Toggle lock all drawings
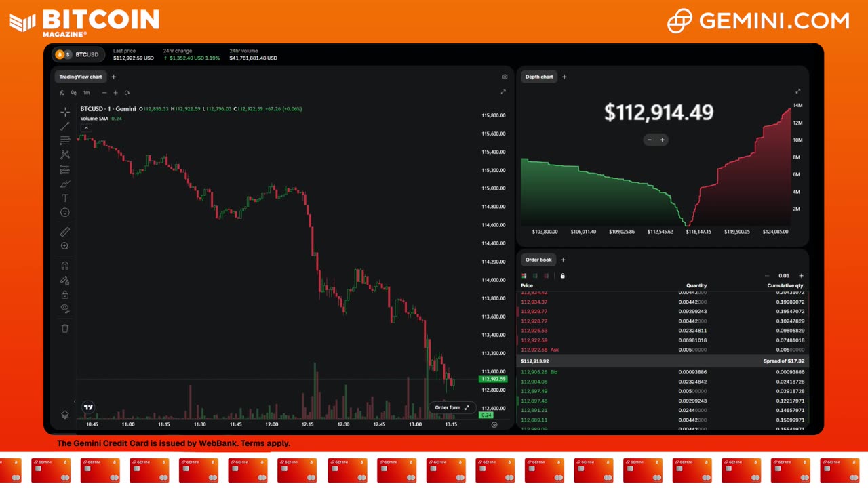This screenshot has height=488, width=868. tap(65, 294)
